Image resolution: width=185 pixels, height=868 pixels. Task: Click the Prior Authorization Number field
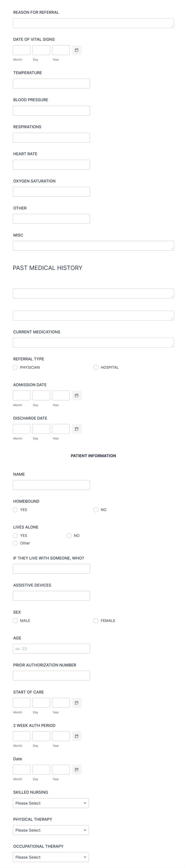click(x=51, y=675)
